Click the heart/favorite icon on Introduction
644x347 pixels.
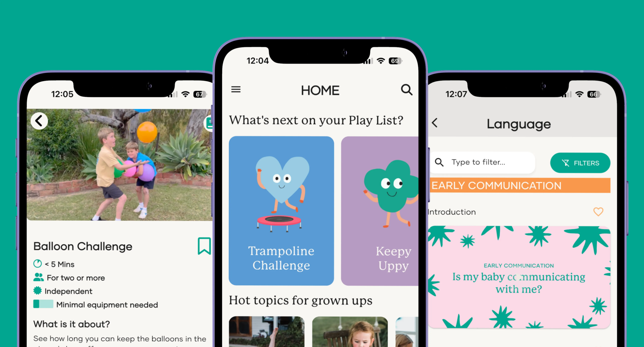point(598,212)
